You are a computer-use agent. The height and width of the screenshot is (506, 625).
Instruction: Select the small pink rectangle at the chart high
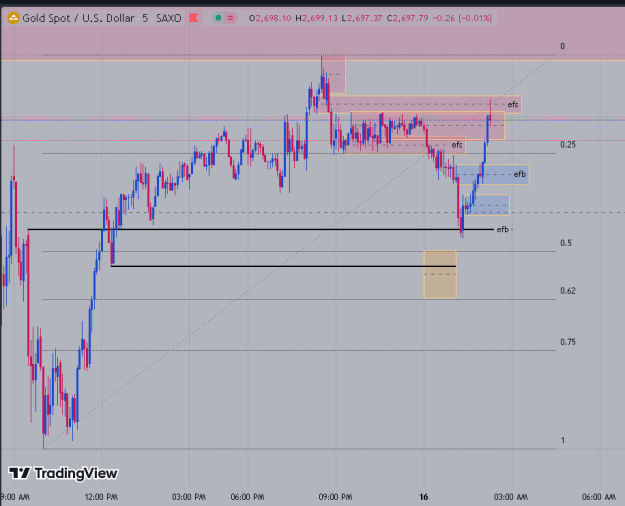point(334,75)
